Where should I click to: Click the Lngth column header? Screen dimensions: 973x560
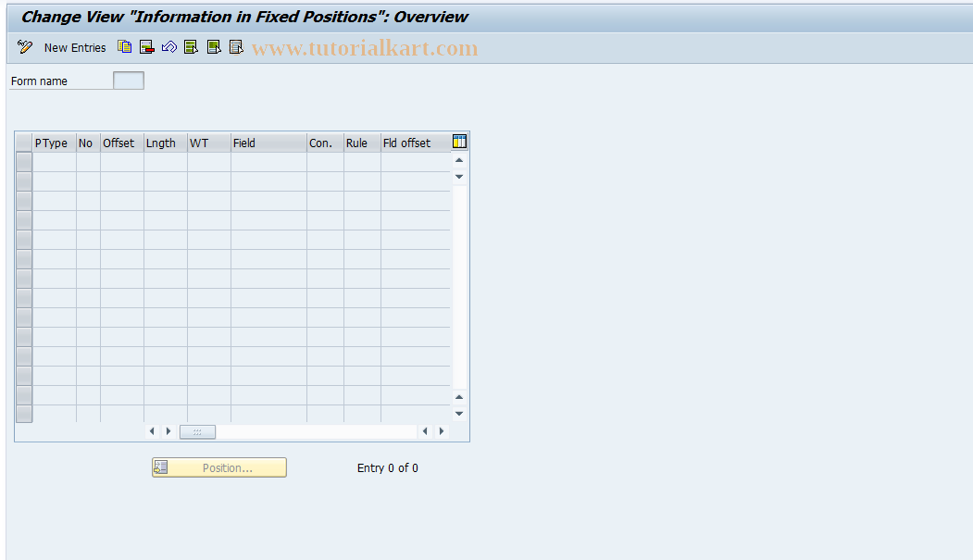165,143
